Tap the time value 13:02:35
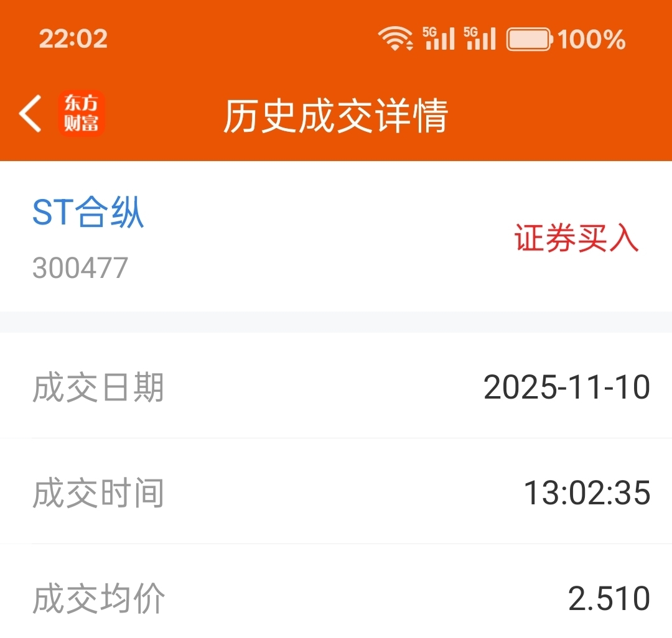The image size is (672, 638). point(587,493)
